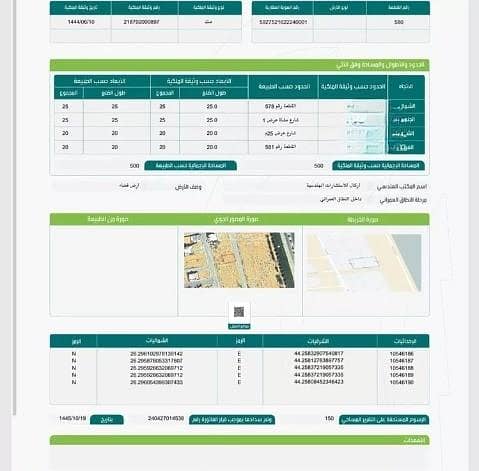Select the deed date 1444/06/10
This screenshot has height=471, width=479.
[81, 22]
